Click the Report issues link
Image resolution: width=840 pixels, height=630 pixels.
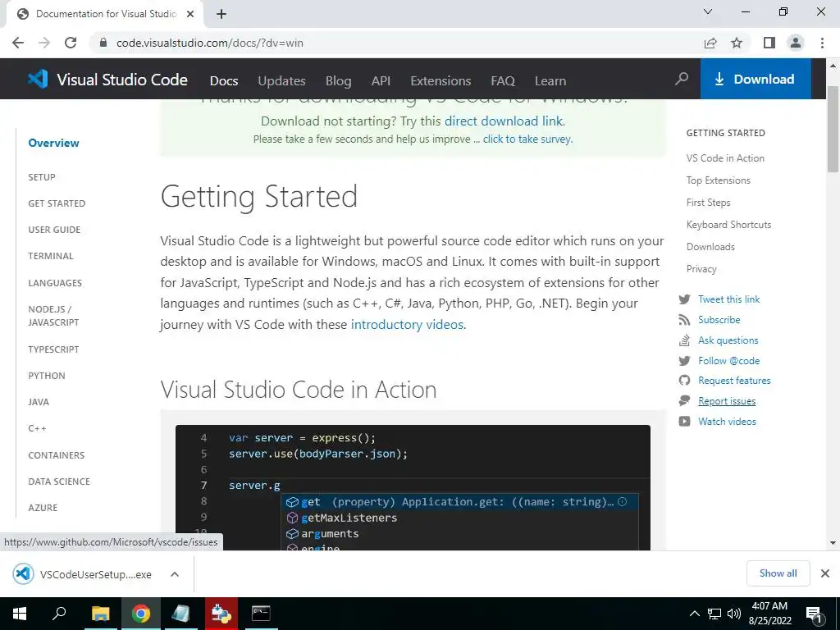727,401
